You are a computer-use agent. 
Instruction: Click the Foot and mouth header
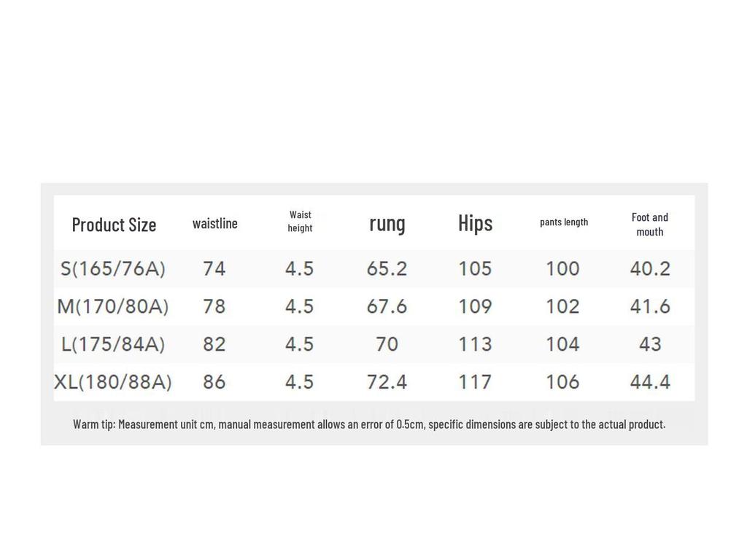[649, 224]
